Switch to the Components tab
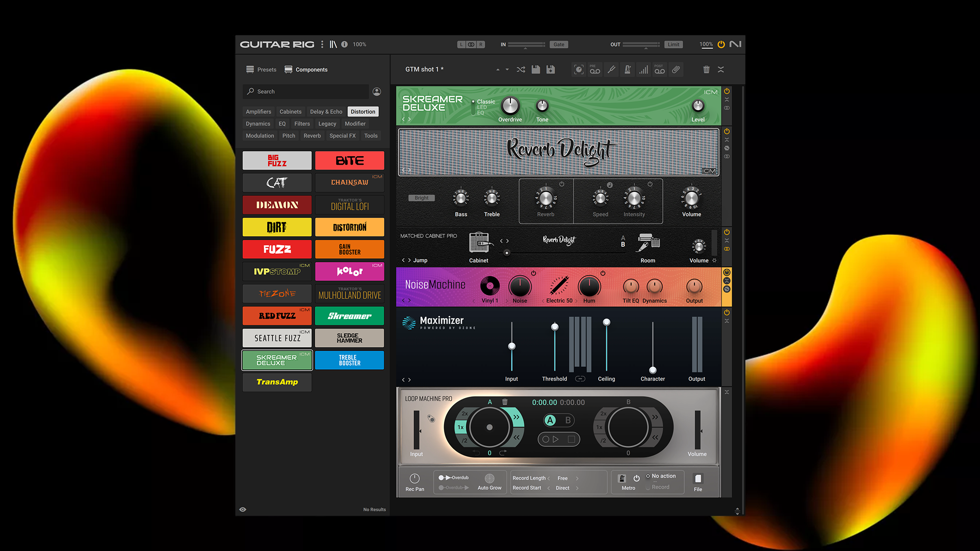The height and width of the screenshot is (551, 980). 306,70
